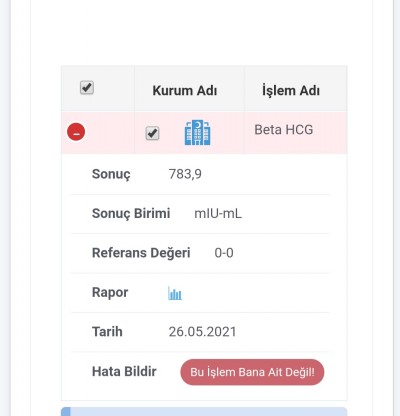Sort by the İşlem Adı column header
This screenshot has width=400, height=416.
[x=291, y=90]
